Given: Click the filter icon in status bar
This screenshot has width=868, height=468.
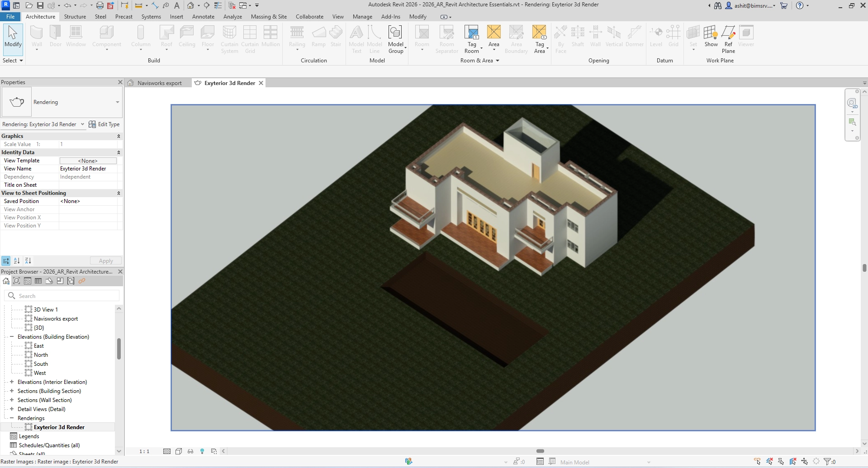Looking at the screenshot, I should click(x=827, y=462).
